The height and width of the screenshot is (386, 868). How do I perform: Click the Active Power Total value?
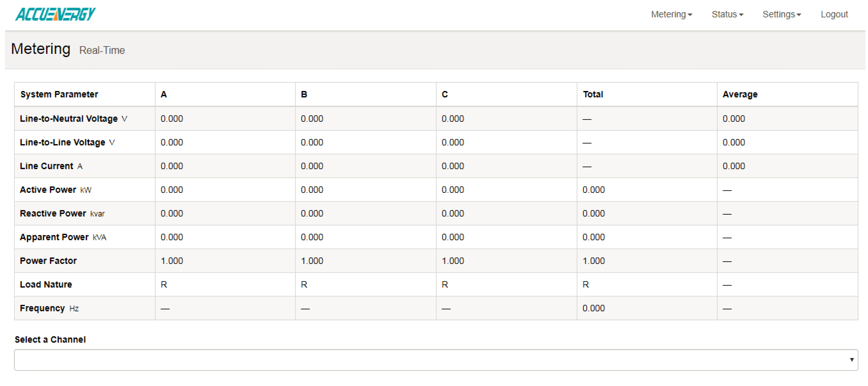point(593,190)
